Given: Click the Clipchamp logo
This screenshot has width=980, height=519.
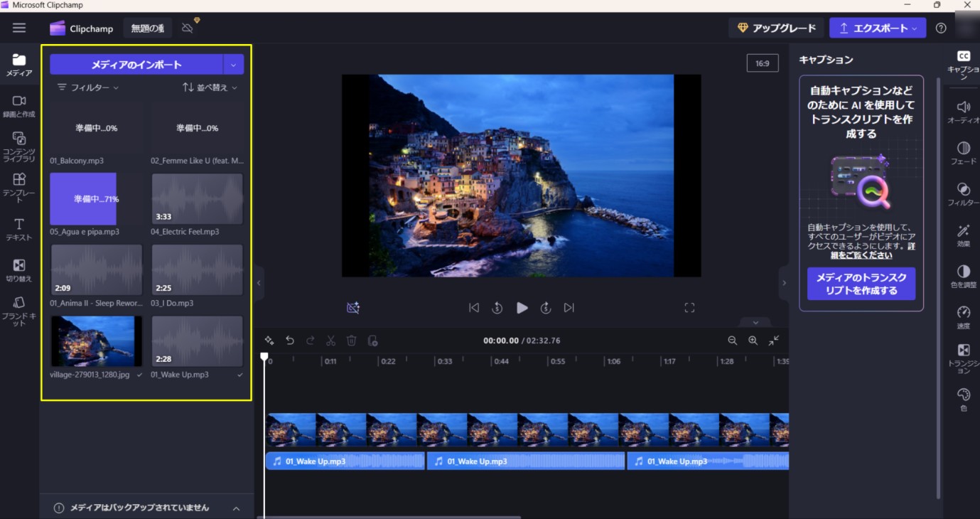Looking at the screenshot, I should (x=81, y=28).
